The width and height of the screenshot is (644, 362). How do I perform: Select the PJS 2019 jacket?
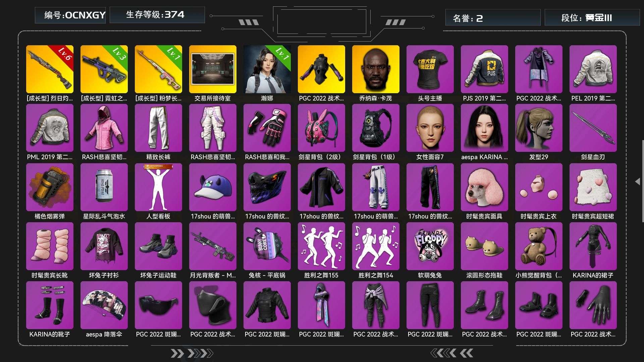tap(484, 69)
